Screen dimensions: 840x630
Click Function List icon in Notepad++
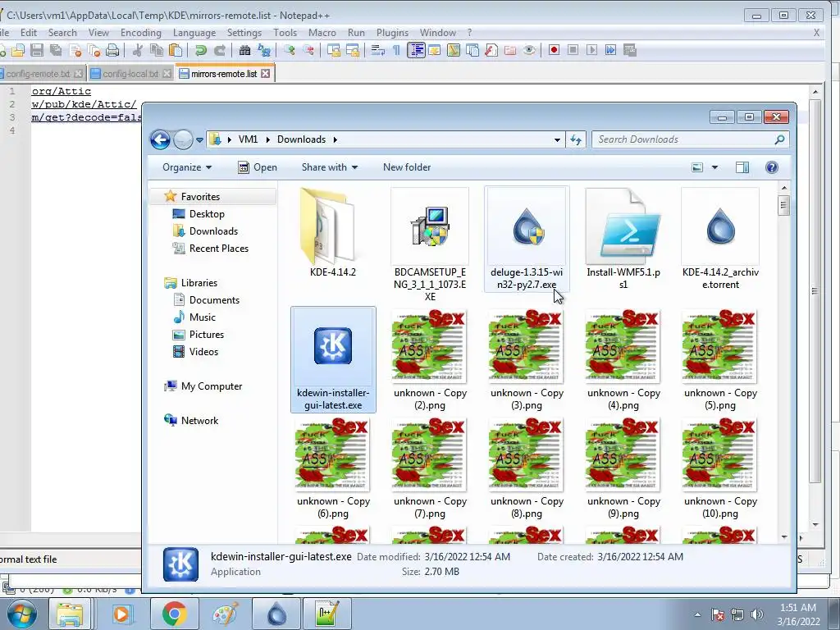coord(491,50)
